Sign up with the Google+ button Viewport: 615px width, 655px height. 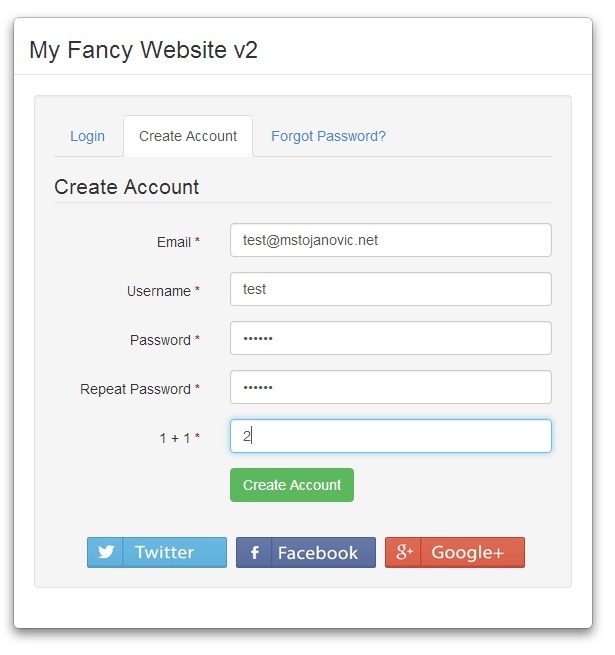pyautogui.click(x=455, y=552)
